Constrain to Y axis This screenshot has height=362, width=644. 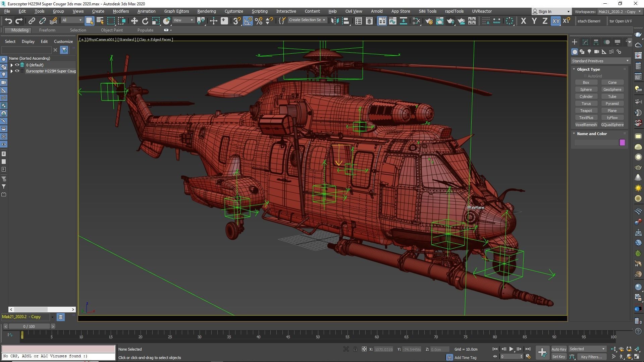(x=534, y=21)
